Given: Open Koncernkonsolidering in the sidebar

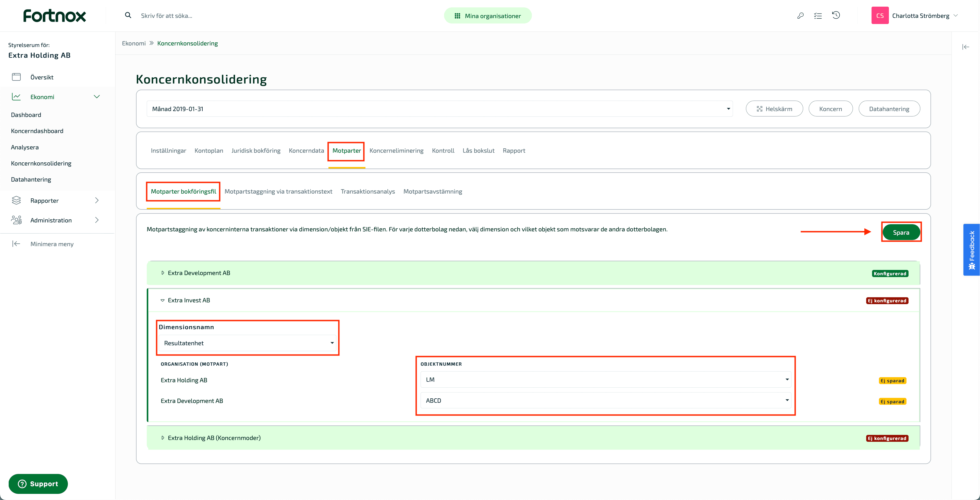Looking at the screenshot, I should click(41, 163).
